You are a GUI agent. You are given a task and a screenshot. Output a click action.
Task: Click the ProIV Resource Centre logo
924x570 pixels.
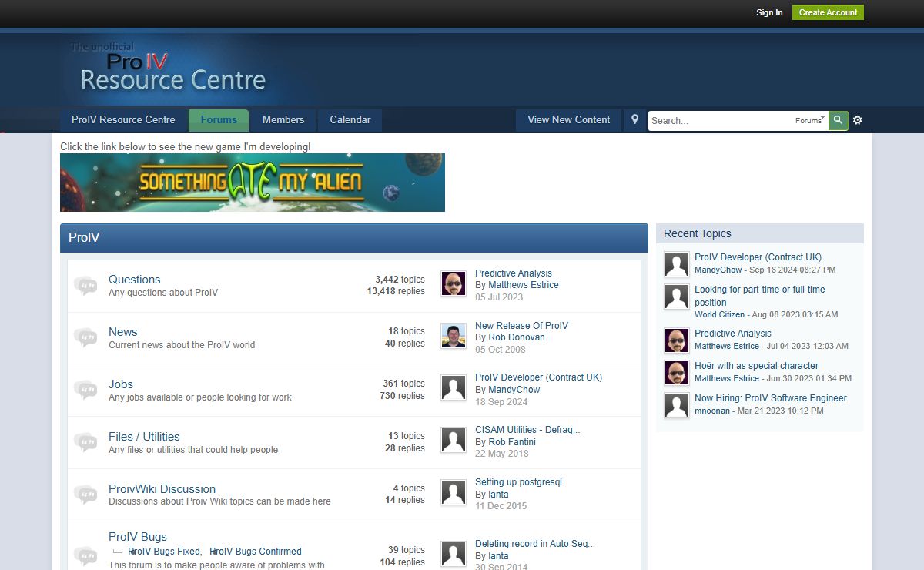169,68
